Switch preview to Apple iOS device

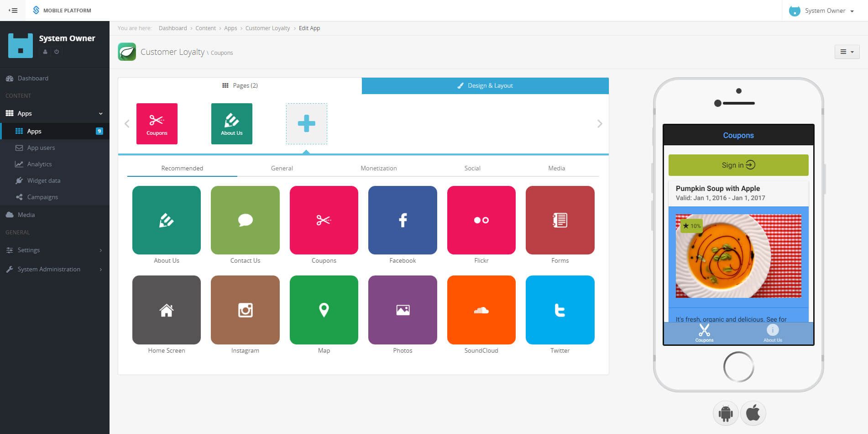[x=753, y=413]
